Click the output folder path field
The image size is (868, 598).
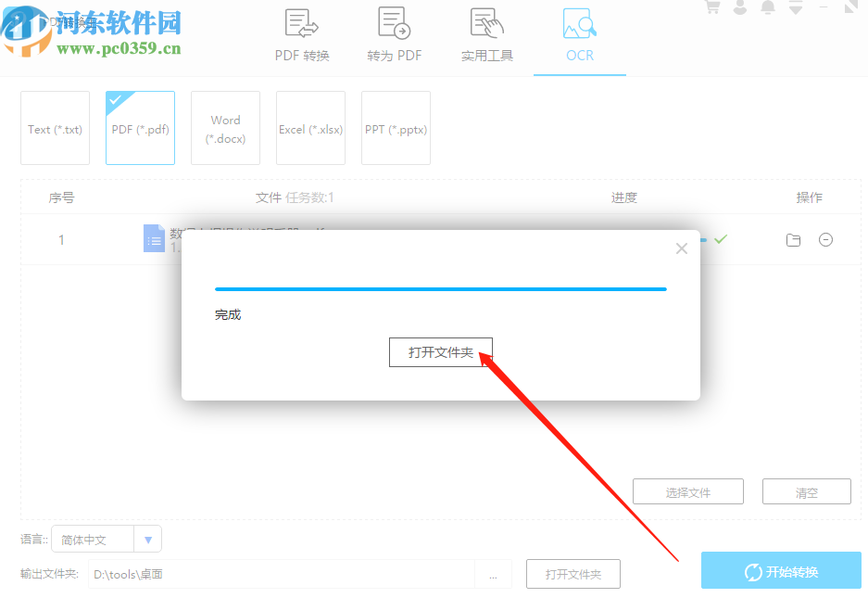pos(282,574)
